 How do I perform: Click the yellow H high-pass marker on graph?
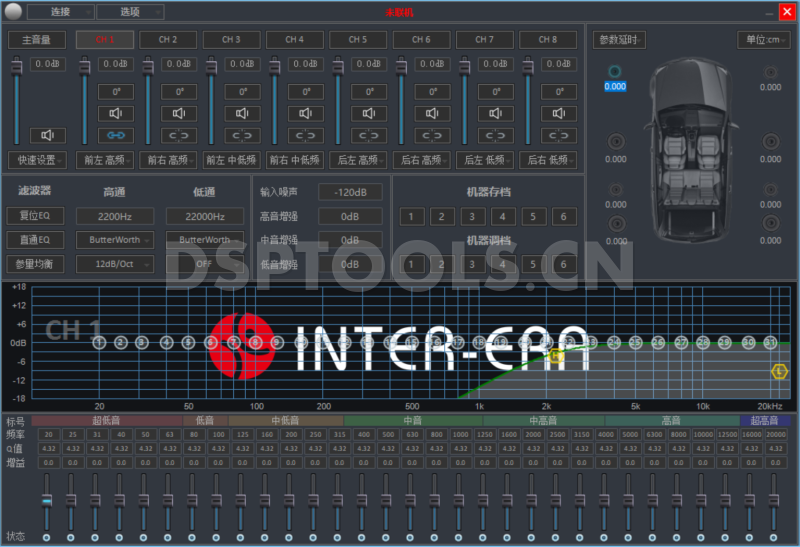556,356
